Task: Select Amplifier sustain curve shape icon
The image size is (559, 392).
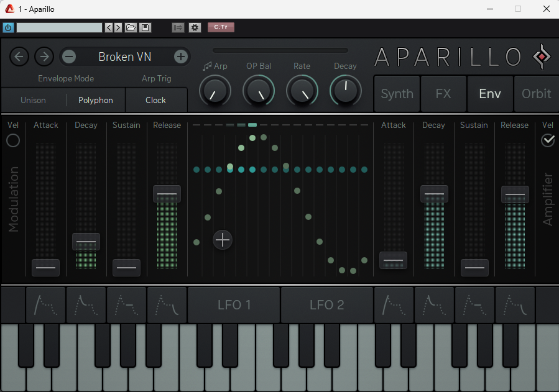Action: 474,305
